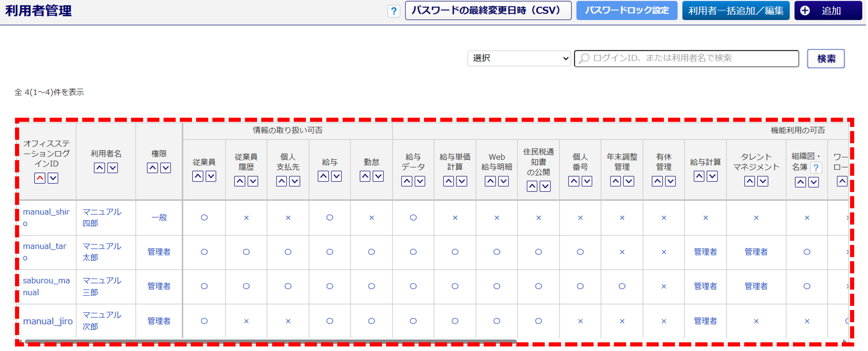Sort 利用者名 column ascending
Viewport: 868px width, 351px height.
99,168
